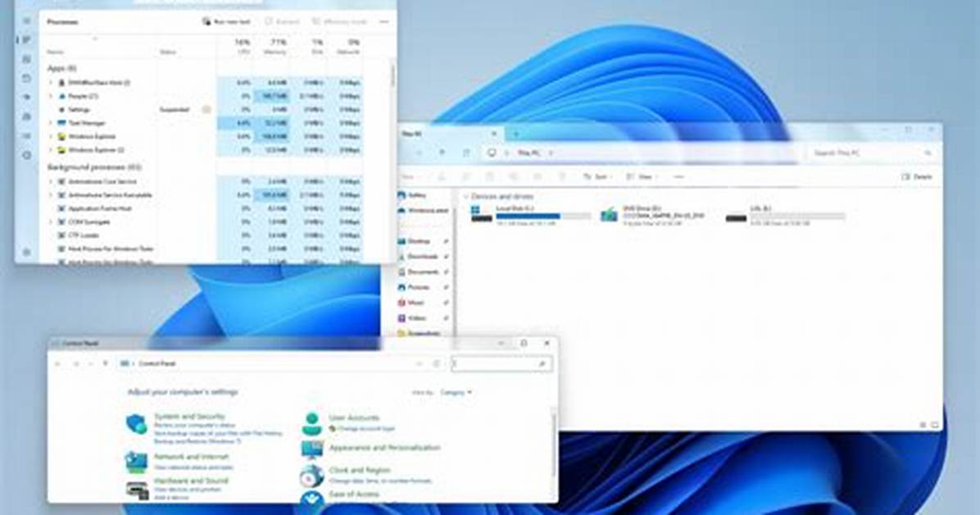Viewport: 980px width, 515px height.
Task: Click Up arrow in Control Panel
Action: tap(105, 363)
